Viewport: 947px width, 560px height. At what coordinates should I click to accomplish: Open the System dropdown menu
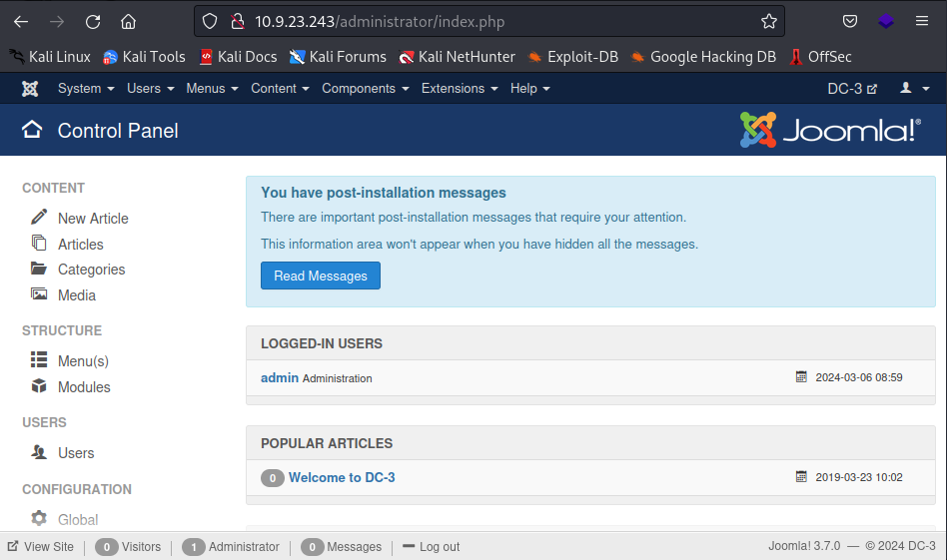pyautogui.click(x=86, y=88)
